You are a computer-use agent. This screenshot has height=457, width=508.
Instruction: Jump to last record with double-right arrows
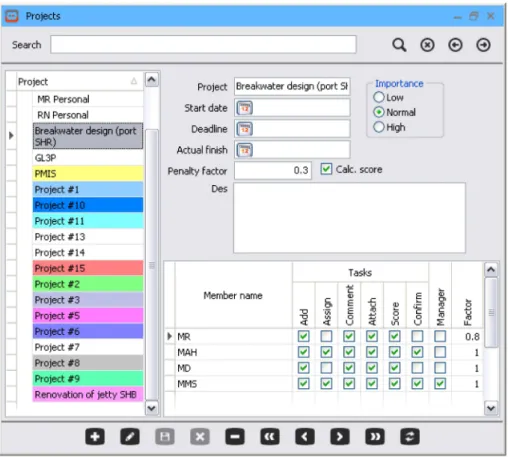[375, 437]
